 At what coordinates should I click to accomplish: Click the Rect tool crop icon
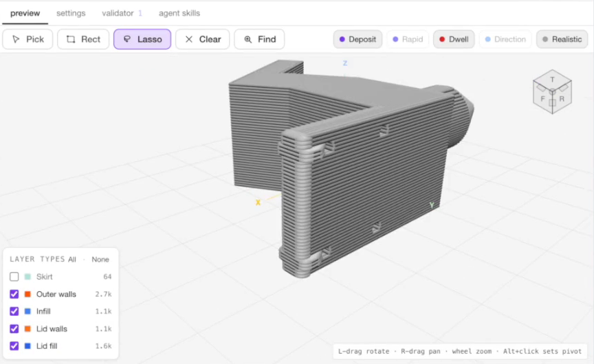tap(71, 39)
